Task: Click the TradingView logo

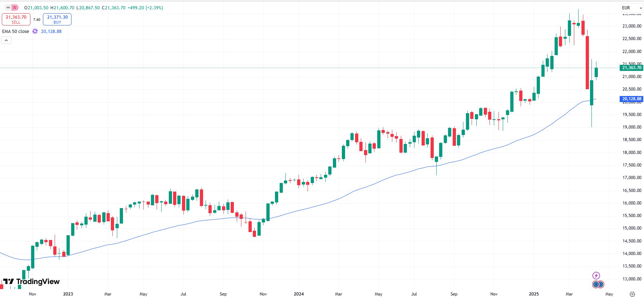Action: 31,282
